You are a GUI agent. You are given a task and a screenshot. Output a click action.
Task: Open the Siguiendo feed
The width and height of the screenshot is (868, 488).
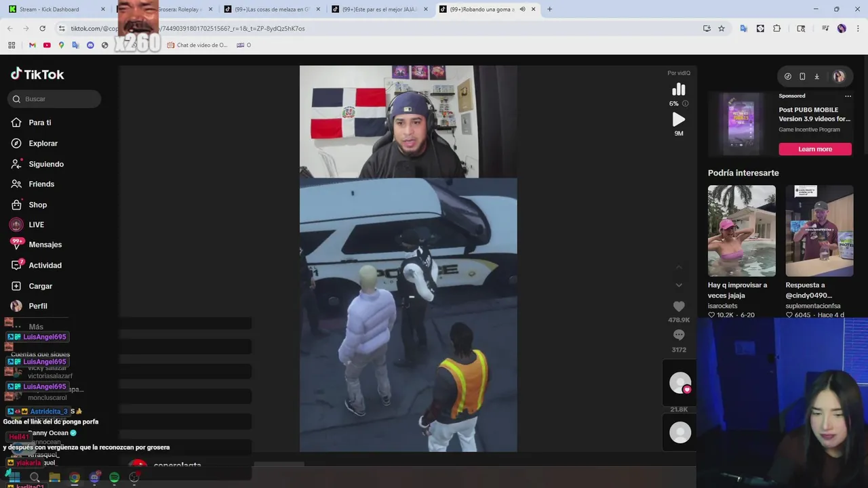(x=45, y=164)
